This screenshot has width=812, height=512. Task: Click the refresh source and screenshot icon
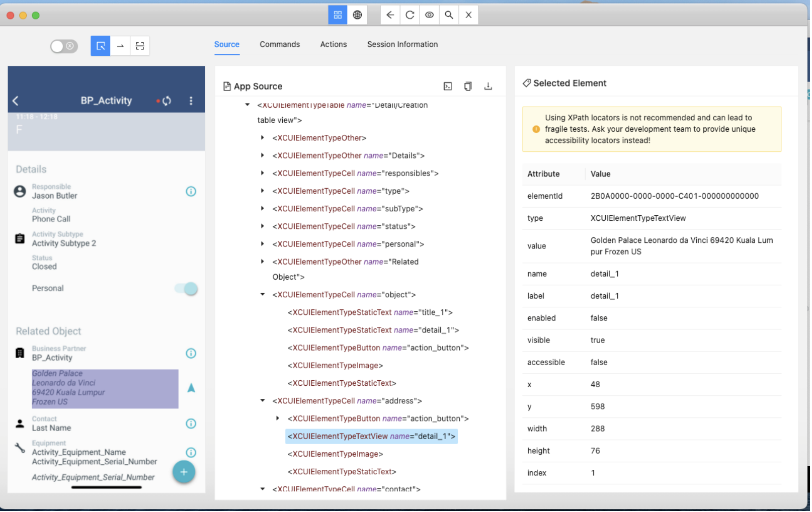411,15
